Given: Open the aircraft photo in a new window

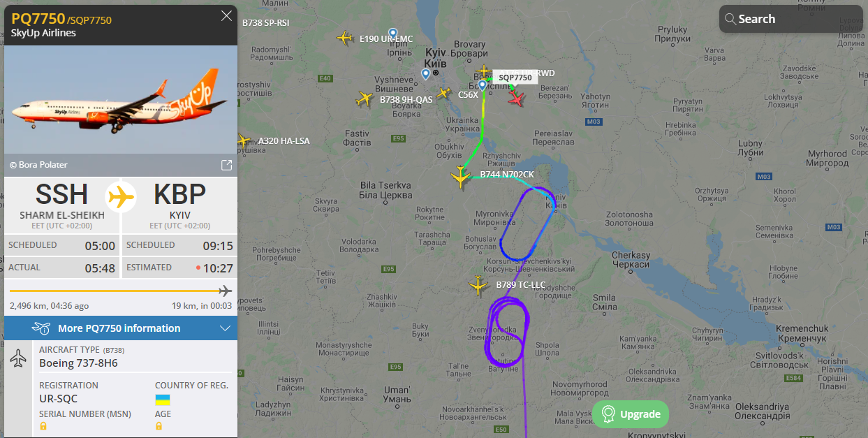Looking at the screenshot, I should click(226, 165).
